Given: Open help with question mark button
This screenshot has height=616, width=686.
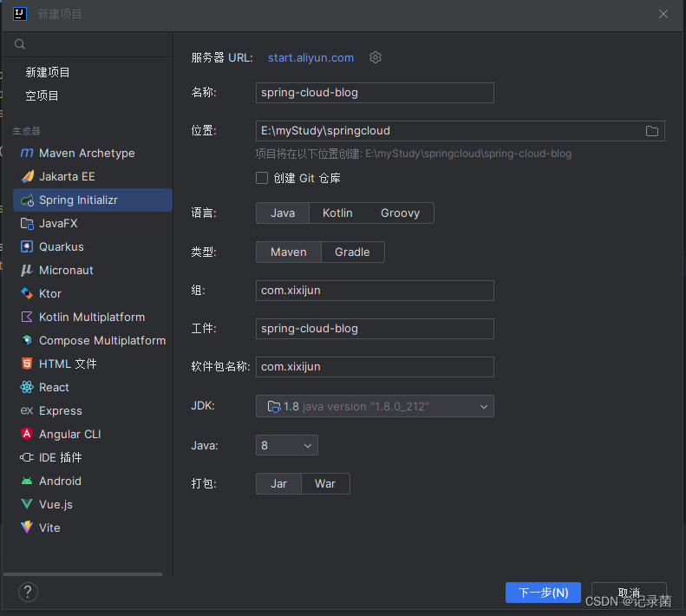Looking at the screenshot, I should tap(28, 593).
